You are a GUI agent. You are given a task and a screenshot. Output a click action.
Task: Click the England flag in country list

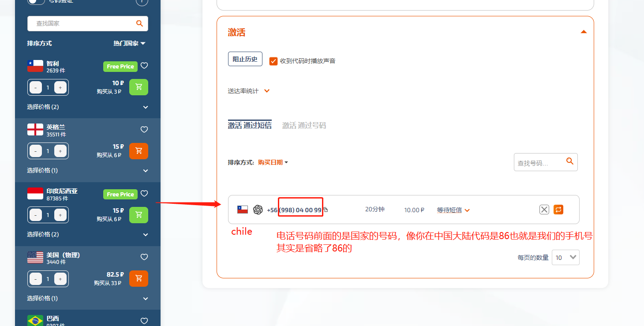tap(35, 130)
